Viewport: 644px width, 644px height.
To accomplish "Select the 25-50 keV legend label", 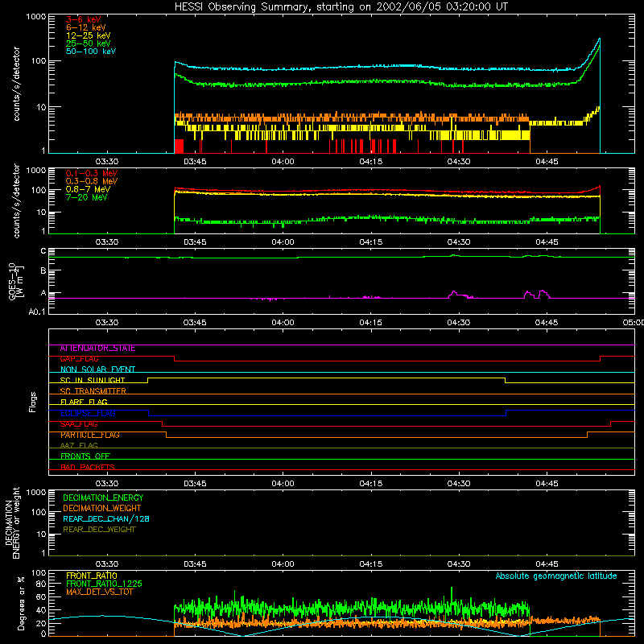I will point(89,43).
